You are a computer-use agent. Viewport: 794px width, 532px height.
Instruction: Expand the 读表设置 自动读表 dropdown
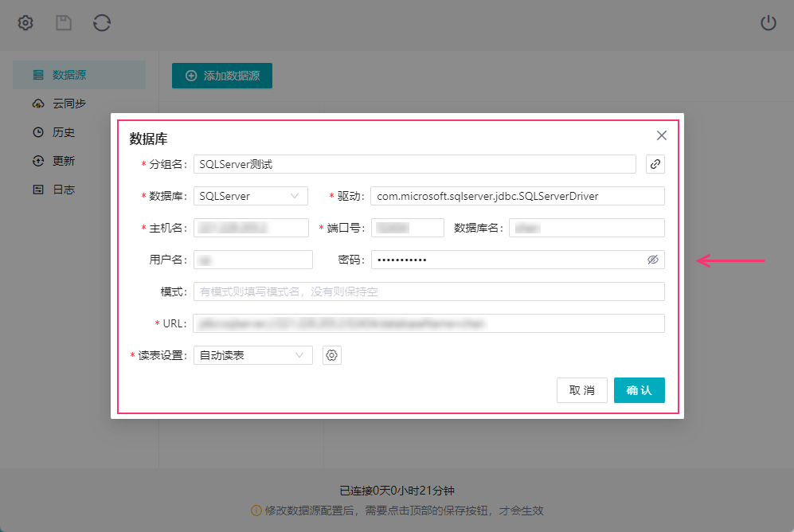point(253,355)
